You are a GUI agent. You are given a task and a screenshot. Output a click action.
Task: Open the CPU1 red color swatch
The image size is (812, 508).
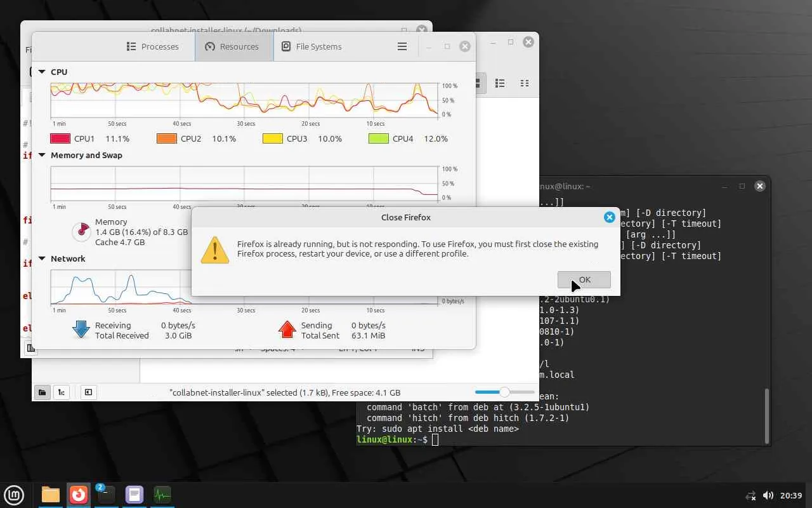[60, 138]
